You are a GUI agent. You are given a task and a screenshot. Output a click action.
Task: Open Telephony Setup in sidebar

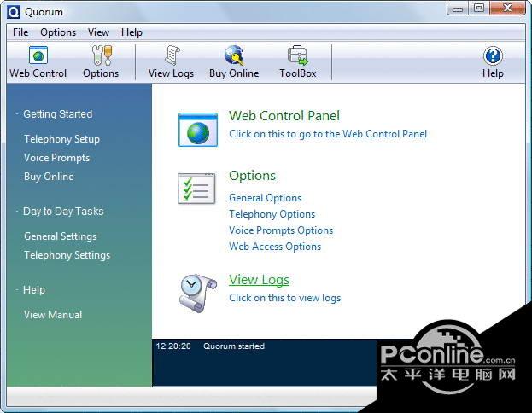[61, 139]
